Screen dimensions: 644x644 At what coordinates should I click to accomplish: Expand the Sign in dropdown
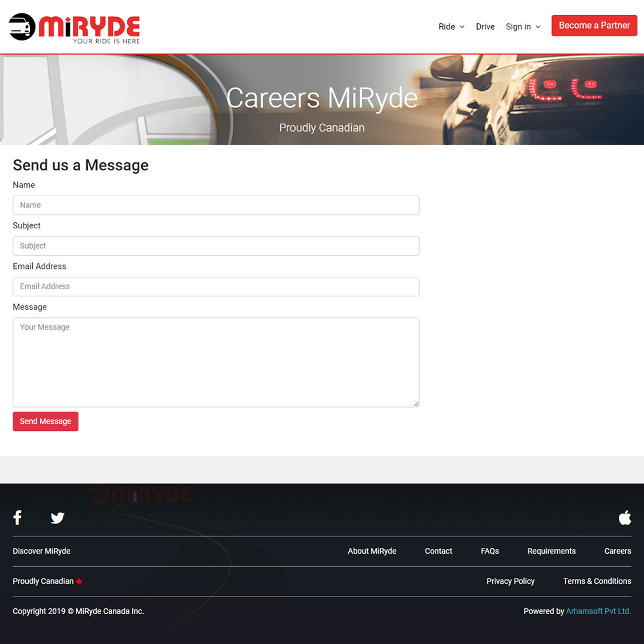click(x=523, y=27)
